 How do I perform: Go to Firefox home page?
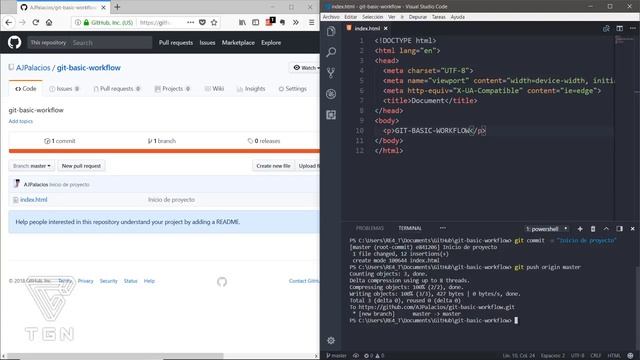click(49, 22)
